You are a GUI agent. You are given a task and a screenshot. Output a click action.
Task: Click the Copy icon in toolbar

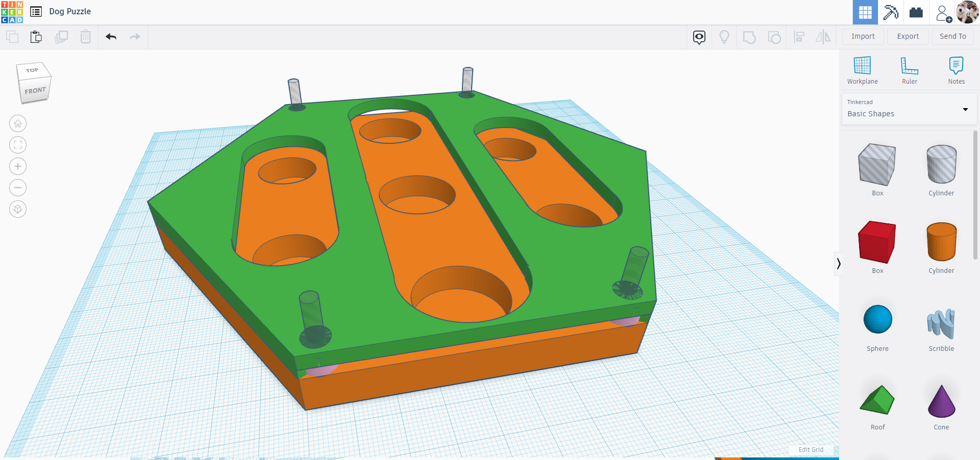coord(12,37)
